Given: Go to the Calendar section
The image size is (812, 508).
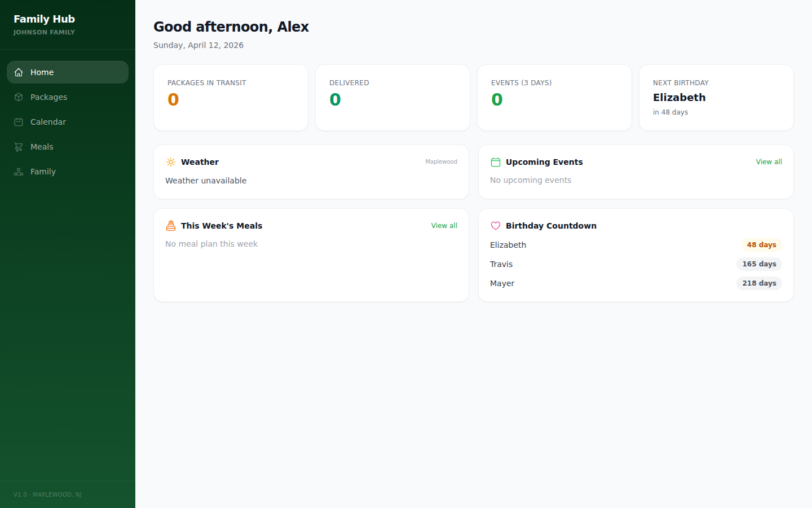Looking at the screenshot, I should pos(48,122).
